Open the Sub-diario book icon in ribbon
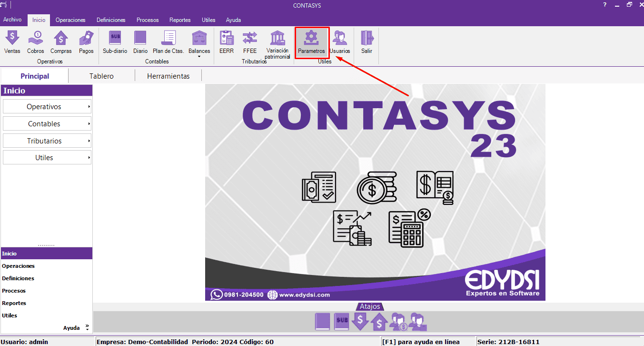Viewport: 644px width, 346px height. [x=115, y=42]
